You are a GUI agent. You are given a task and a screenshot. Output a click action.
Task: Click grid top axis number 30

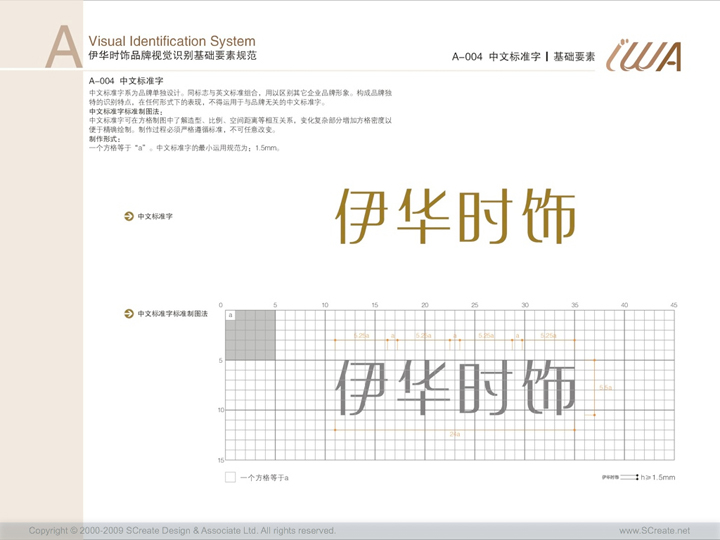(x=525, y=305)
